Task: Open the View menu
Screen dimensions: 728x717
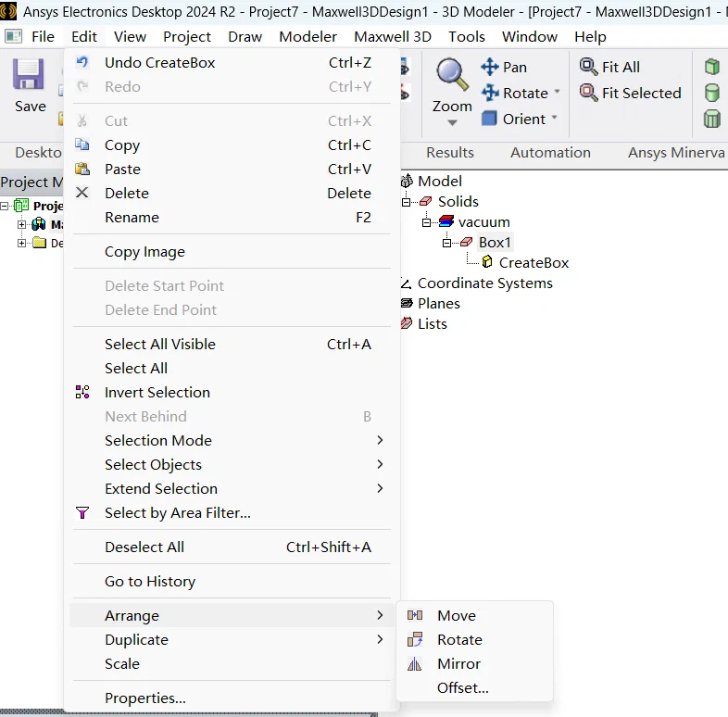Action: [130, 37]
